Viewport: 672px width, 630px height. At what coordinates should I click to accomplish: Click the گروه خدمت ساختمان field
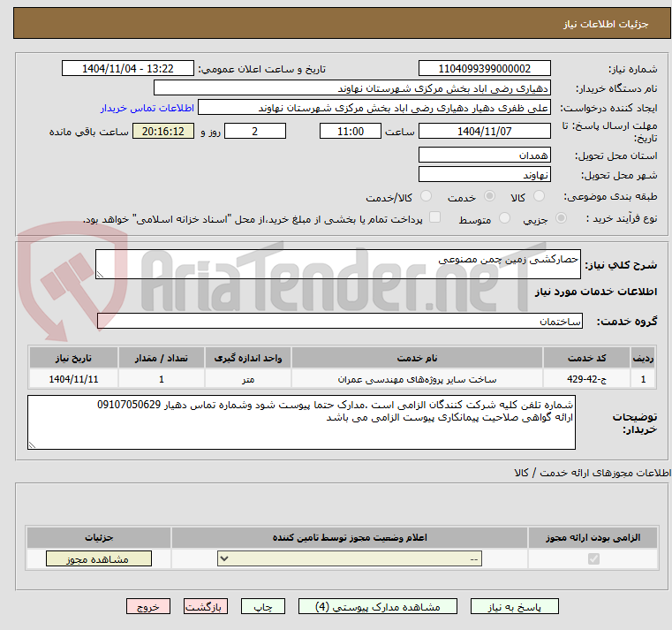pyautogui.click(x=340, y=321)
